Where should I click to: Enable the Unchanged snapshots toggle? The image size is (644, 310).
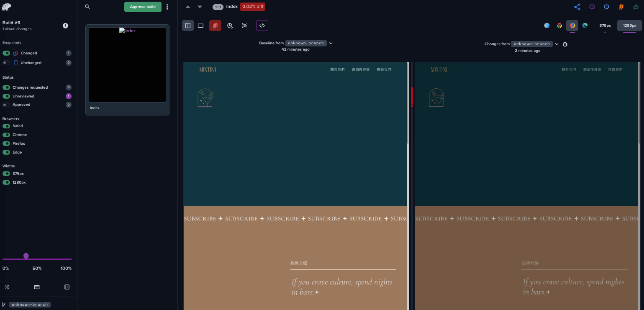[6, 63]
